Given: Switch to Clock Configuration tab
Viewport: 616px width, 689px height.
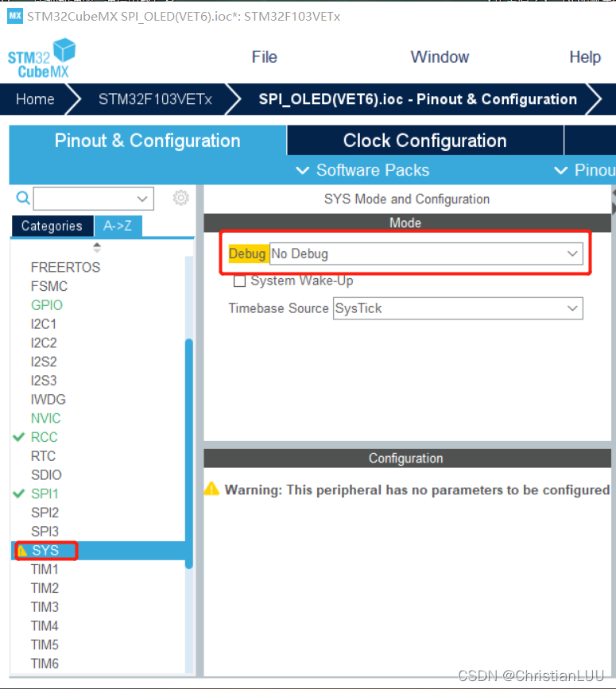Looking at the screenshot, I should pyautogui.click(x=425, y=141).
